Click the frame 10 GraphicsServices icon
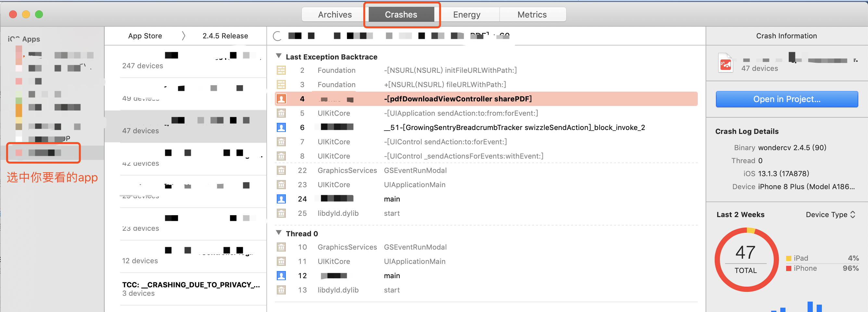 [x=281, y=247]
